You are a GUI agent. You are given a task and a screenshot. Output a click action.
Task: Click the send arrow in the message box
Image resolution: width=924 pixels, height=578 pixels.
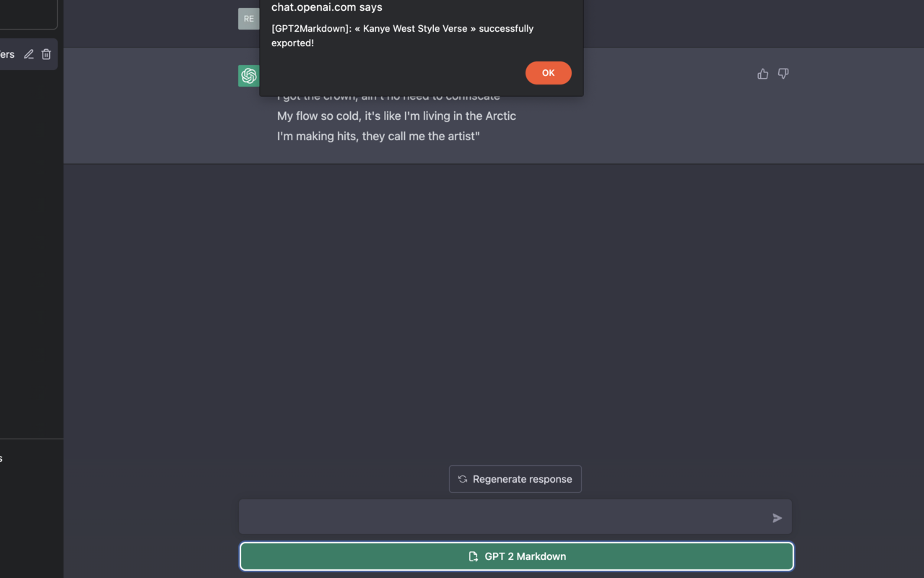point(777,518)
